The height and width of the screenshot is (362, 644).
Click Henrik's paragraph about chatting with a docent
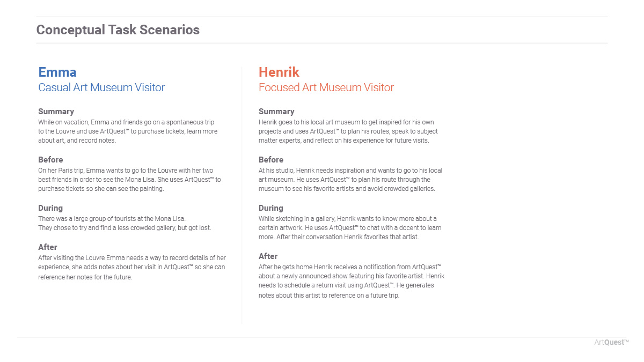click(x=349, y=227)
